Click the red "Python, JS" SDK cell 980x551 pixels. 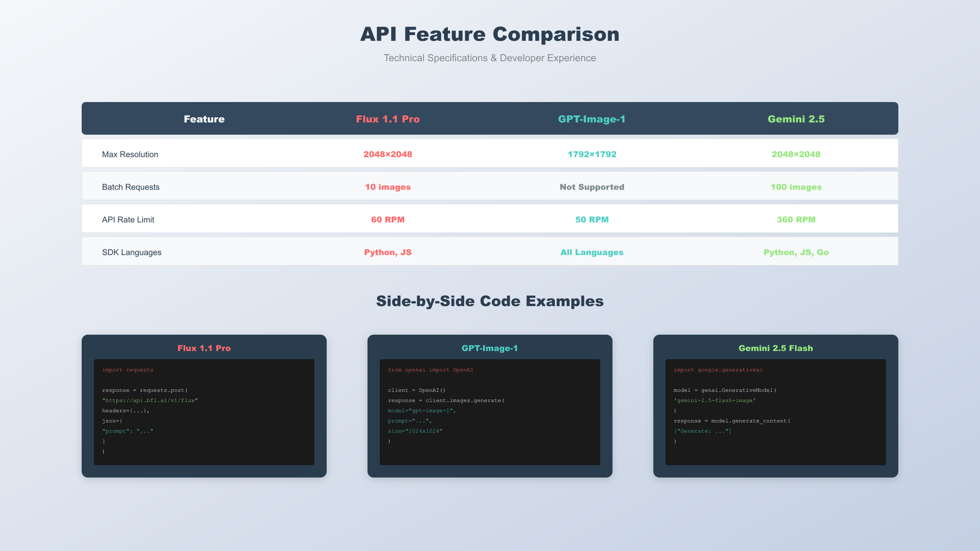tap(388, 252)
